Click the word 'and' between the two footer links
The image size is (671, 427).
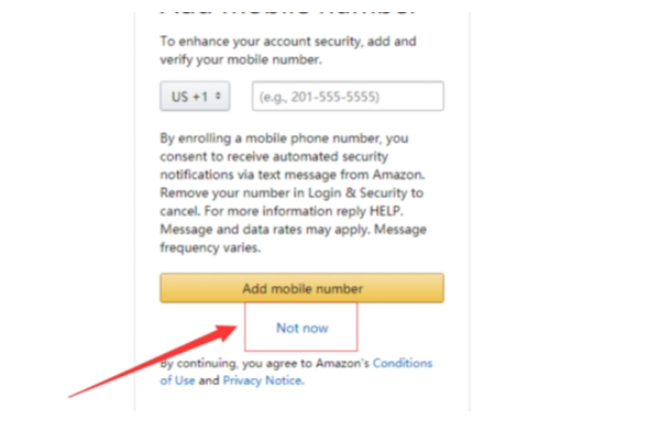coord(208,381)
